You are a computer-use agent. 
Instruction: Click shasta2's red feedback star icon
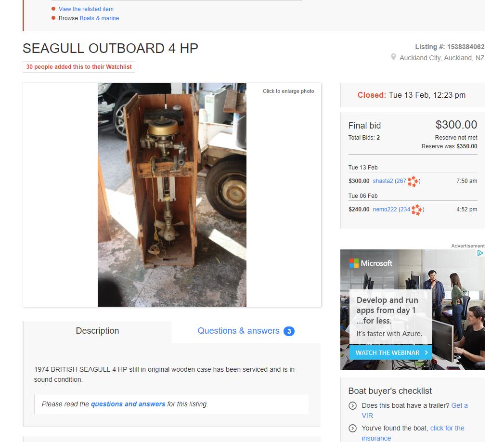[413, 182]
